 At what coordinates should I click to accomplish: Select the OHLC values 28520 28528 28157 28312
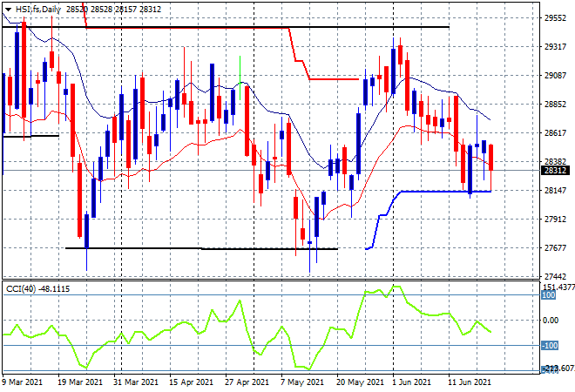point(113,10)
